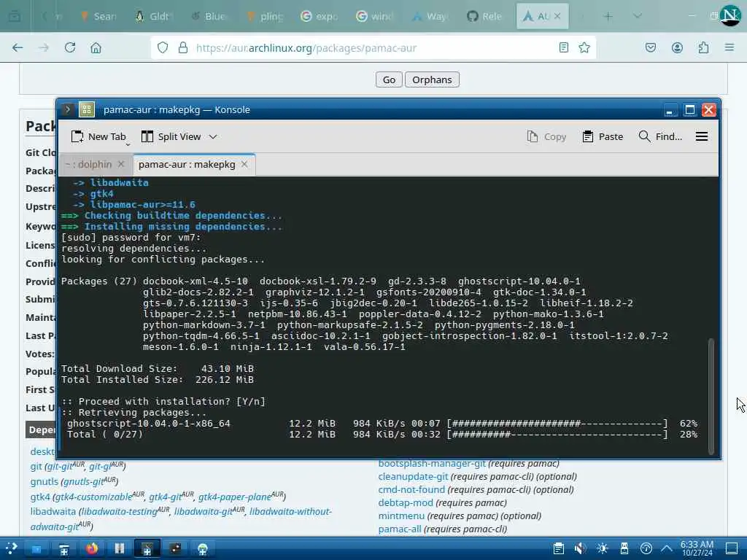Open Firefox account menu
This screenshot has height=560, width=747.
tap(677, 47)
